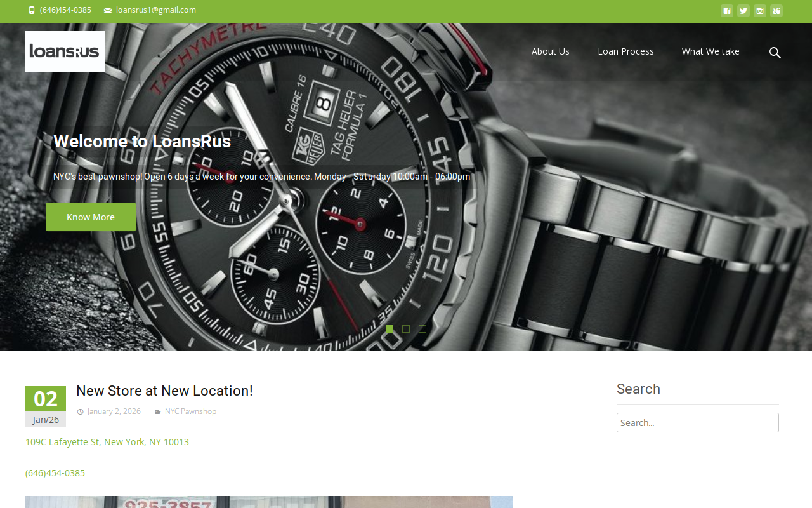This screenshot has height=508, width=812.
Task: Select the first slider dot
Action: [x=390, y=329]
